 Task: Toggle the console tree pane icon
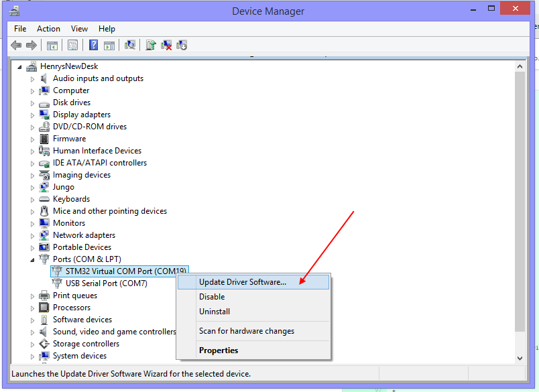pos(52,45)
